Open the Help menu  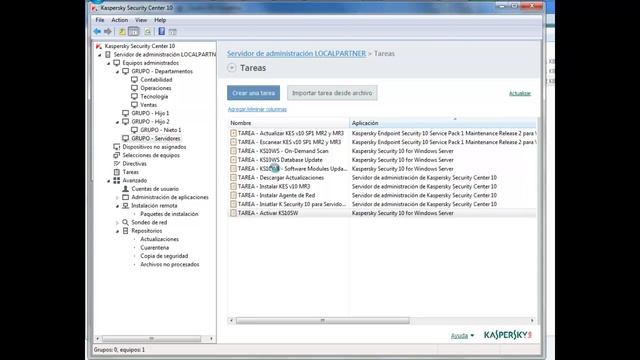160,20
